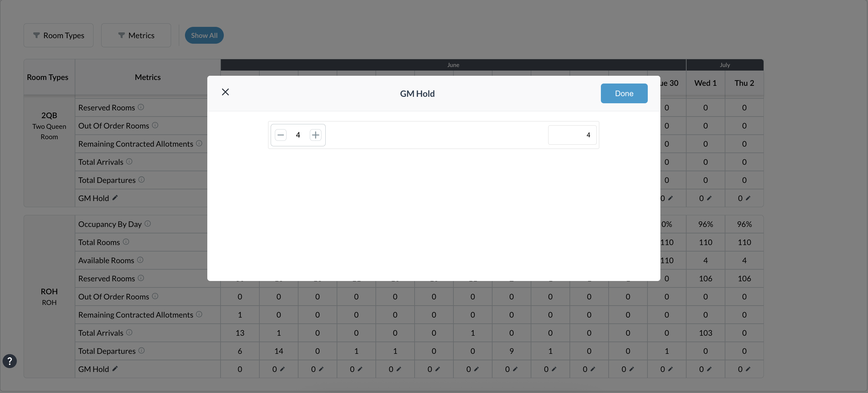Viewport: 868px width, 393px height.
Task: Click info icon next to 2QB Total Arrivals
Action: coord(129,162)
